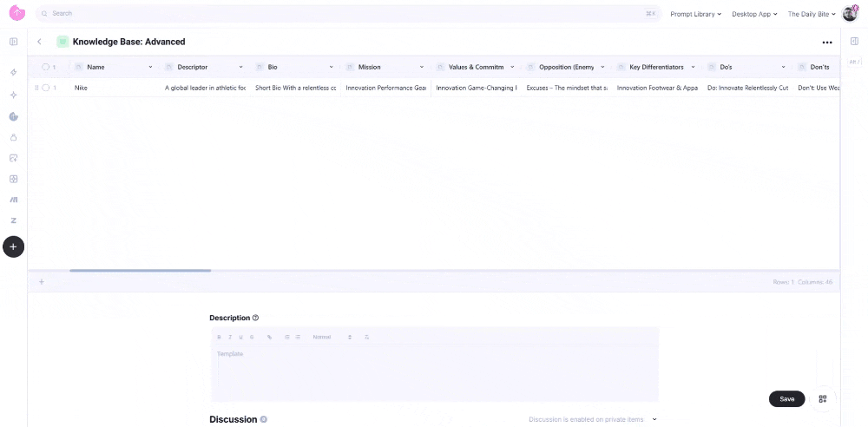Select cell 'Do: Innovate Relentlessly Cut'
This screenshot has width=868, height=427.
747,88
